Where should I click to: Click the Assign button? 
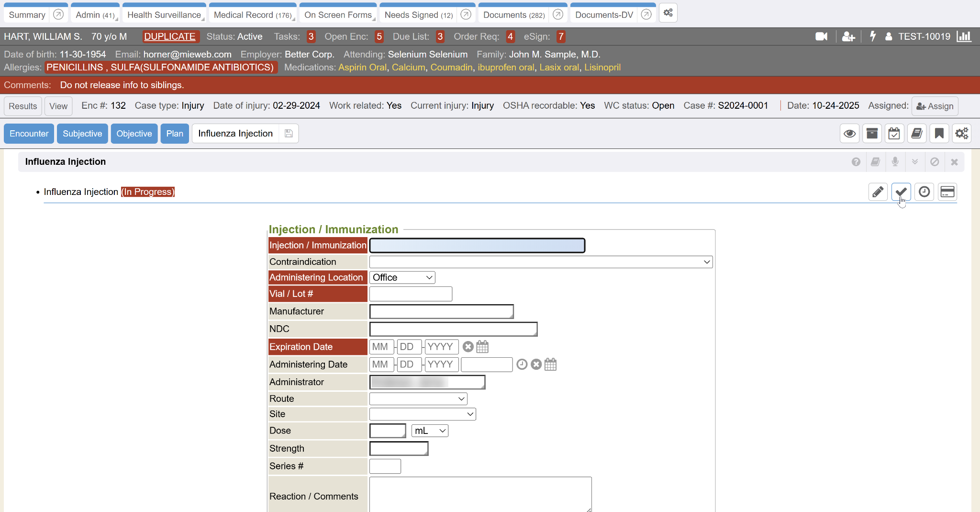[935, 106]
